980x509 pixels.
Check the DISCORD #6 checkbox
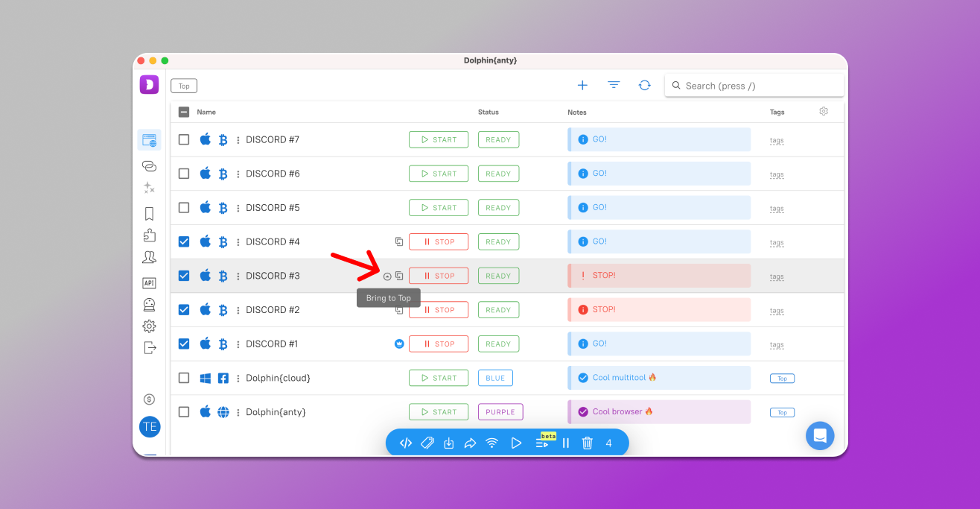(x=184, y=174)
